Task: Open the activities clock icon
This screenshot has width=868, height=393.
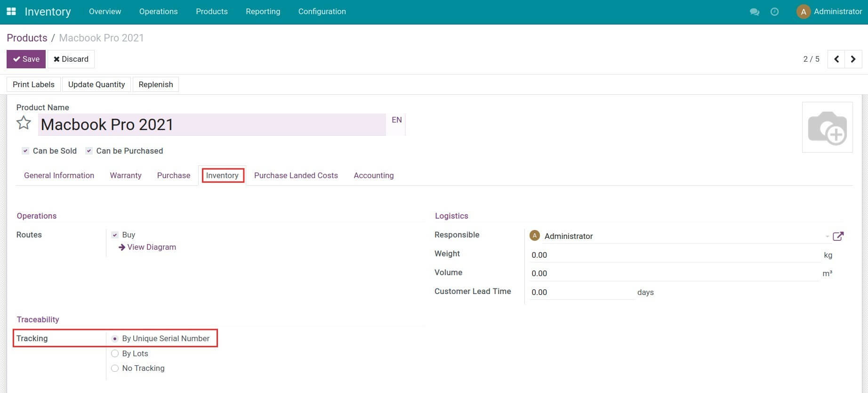Action: pyautogui.click(x=774, y=12)
